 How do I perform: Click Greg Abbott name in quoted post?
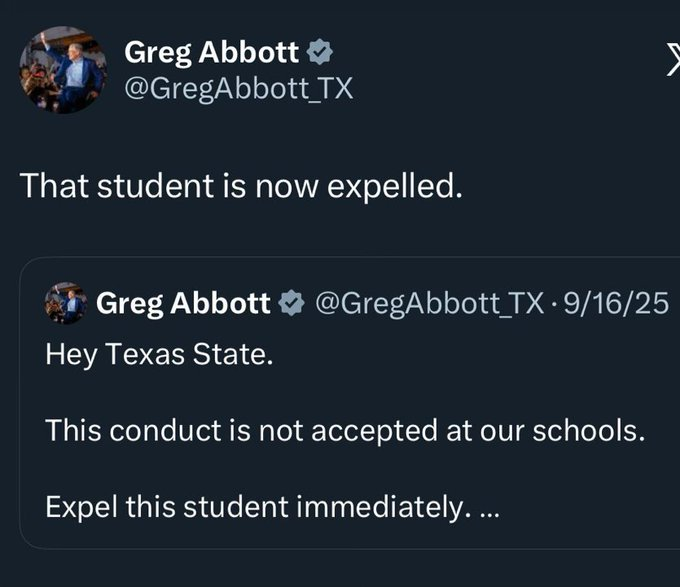click(x=183, y=303)
